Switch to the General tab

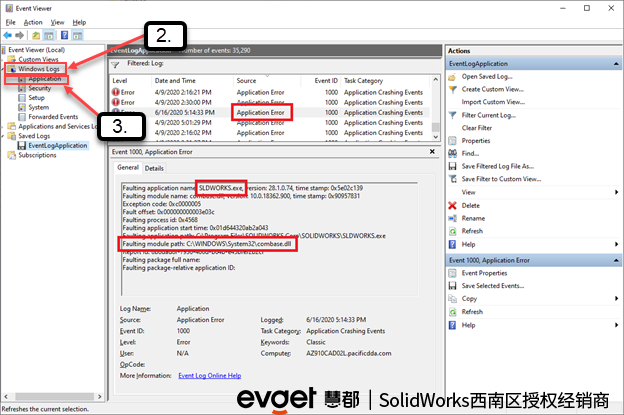[x=128, y=168]
